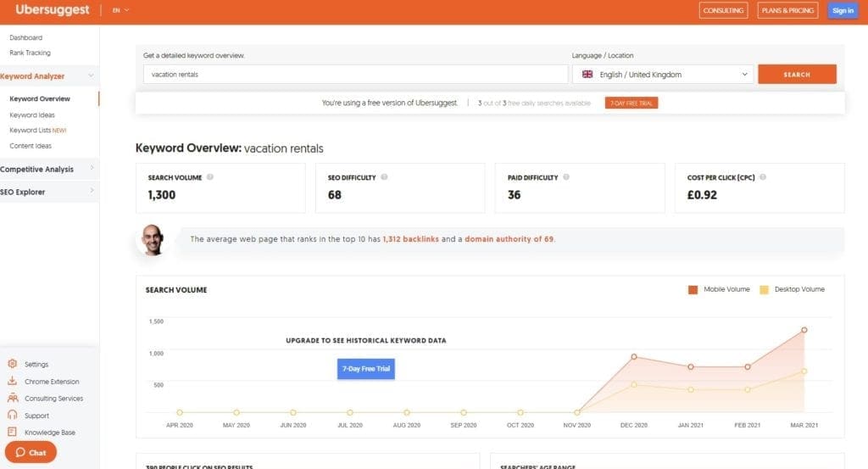Viewport: 868px width, 469px height.
Task: Click the Consulting Services people icon
Action: (x=12, y=398)
